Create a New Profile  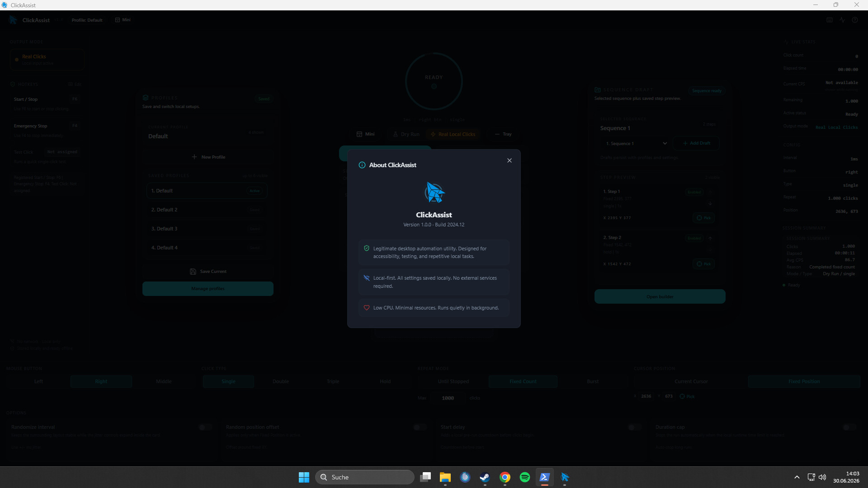point(208,157)
